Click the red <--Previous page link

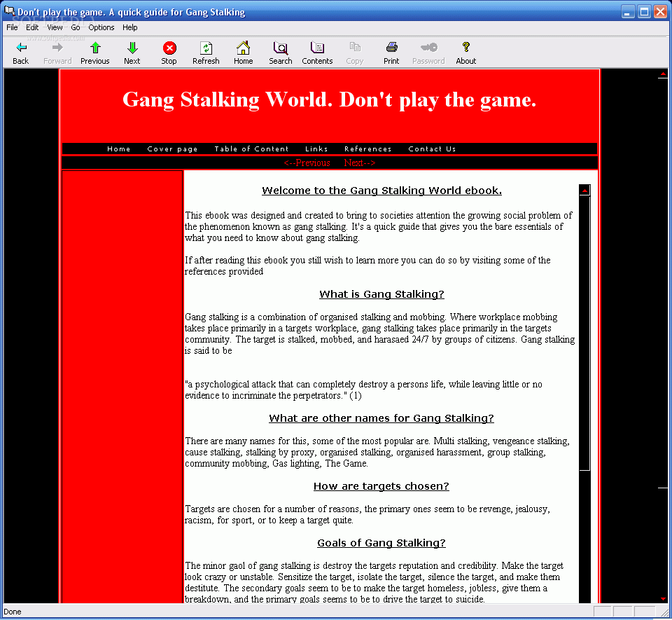pos(307,163)
